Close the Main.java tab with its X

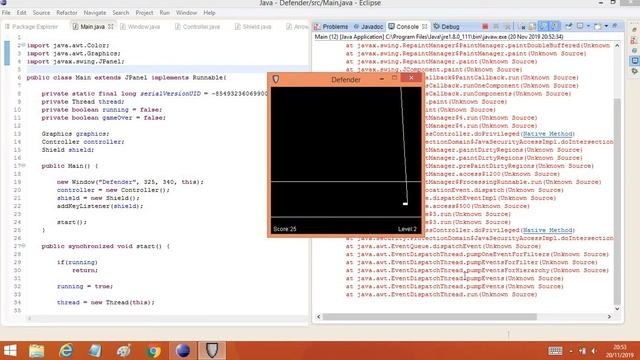coord(111,27)
